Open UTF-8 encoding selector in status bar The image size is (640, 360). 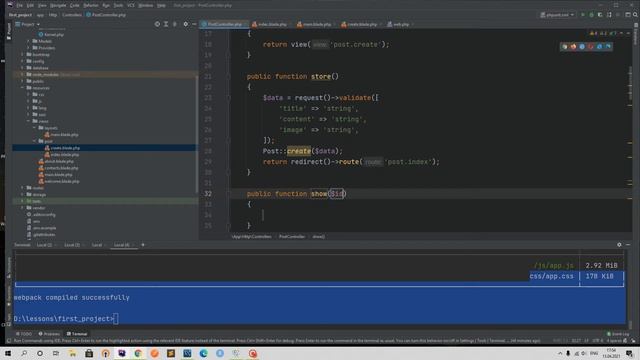pos(598,340)
